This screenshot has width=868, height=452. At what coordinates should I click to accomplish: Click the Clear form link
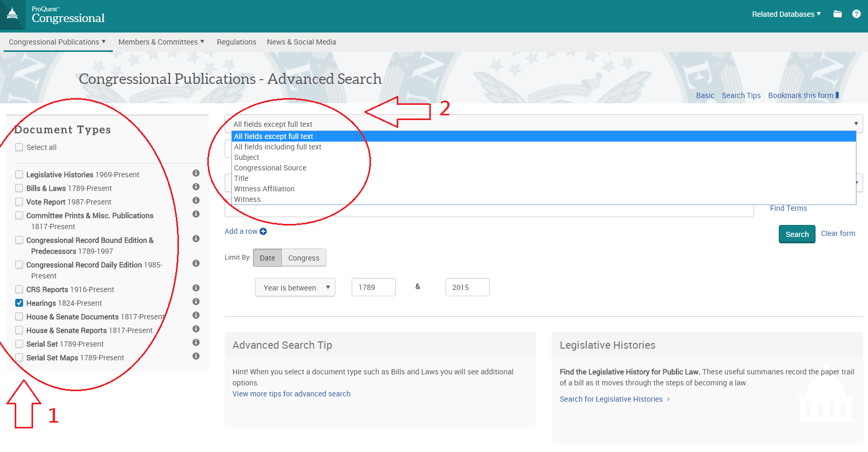pos(838,233)
